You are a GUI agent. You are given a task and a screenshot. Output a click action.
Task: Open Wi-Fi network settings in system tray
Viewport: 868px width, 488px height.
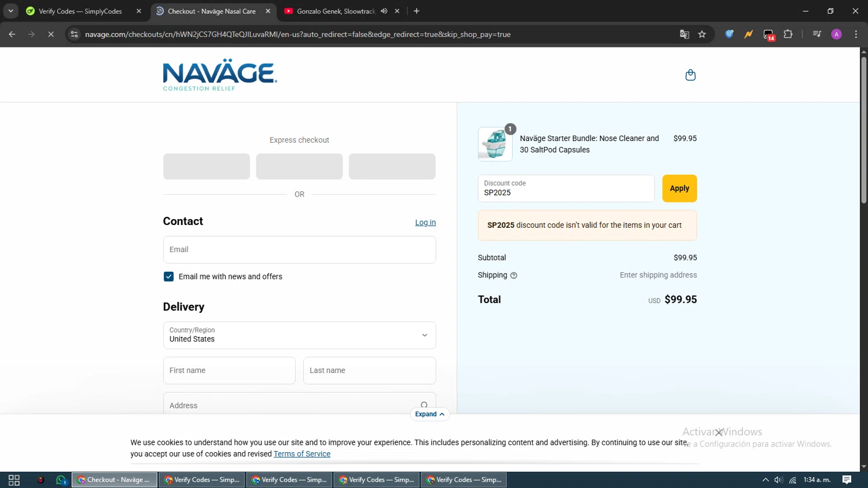[x=793, y=480]
